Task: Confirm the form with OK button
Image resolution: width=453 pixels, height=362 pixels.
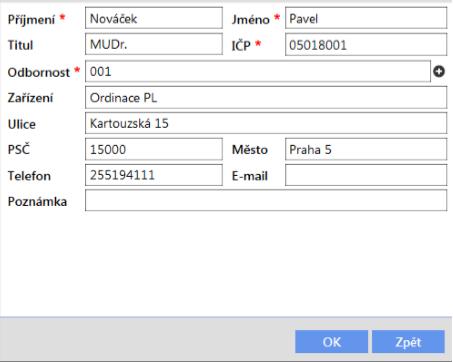Action: (331, 342)
